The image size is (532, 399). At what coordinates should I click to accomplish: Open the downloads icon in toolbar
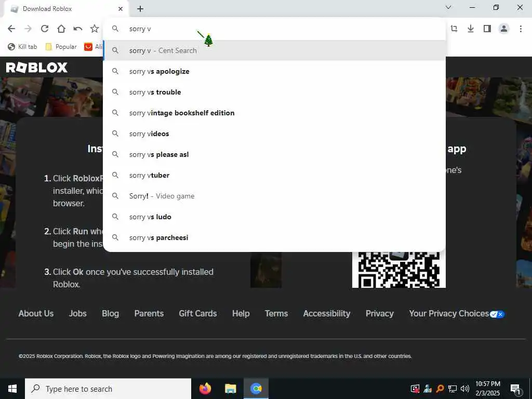[471, 29]
